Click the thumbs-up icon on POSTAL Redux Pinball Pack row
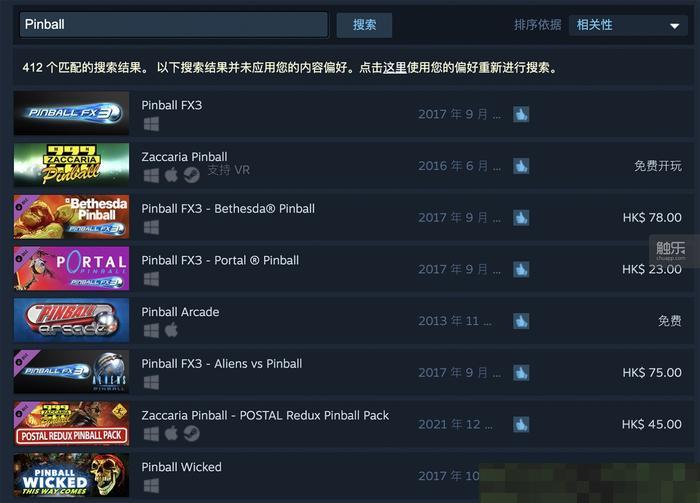 tap(521, 424)
